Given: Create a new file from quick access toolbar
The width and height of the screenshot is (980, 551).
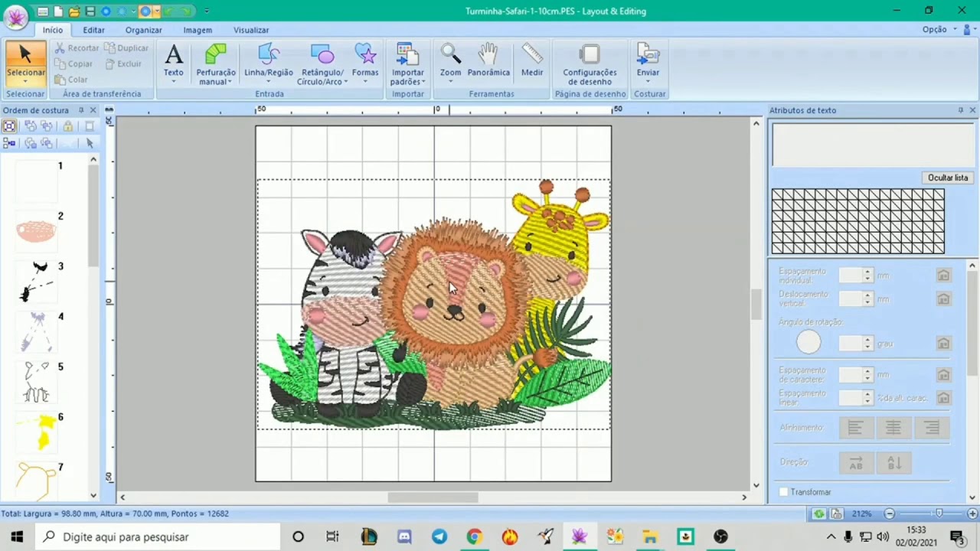Looking at the screenshot, I should click(58, 11).
